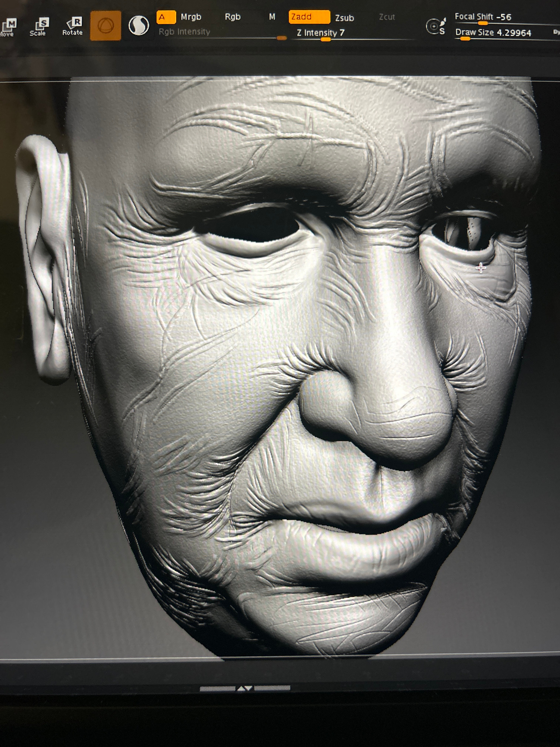Enable Rgb color mode
The width and height of the screenshot is (560, 747).
tap(233, 17)
